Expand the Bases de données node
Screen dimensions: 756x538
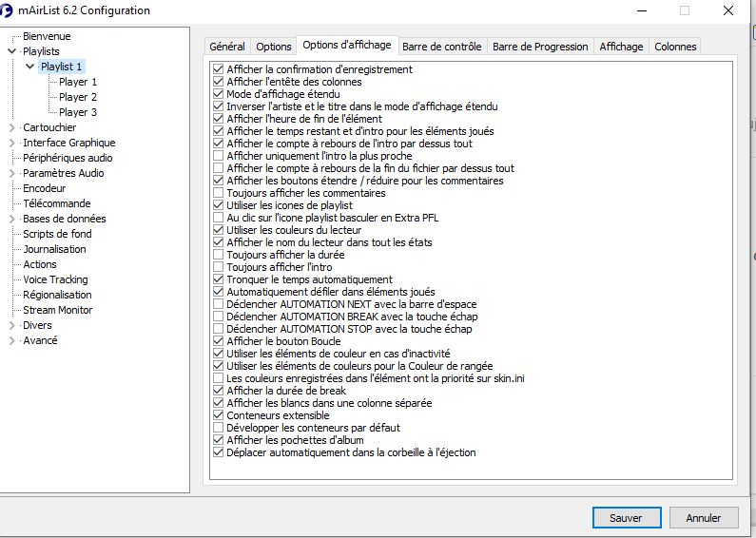tap(12, 219)
